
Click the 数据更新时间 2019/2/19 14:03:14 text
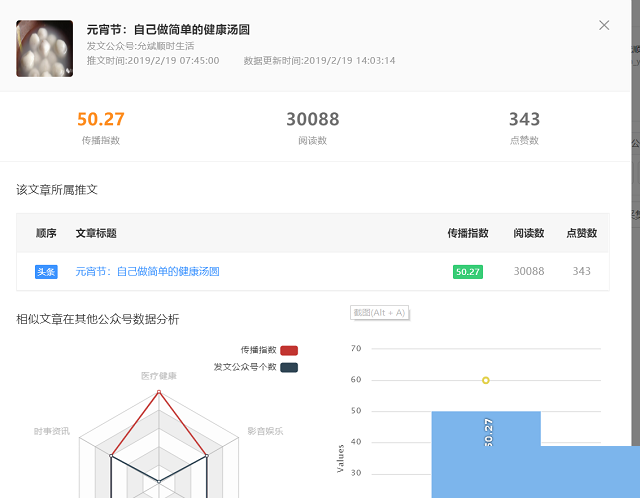[x=319, y=61]
